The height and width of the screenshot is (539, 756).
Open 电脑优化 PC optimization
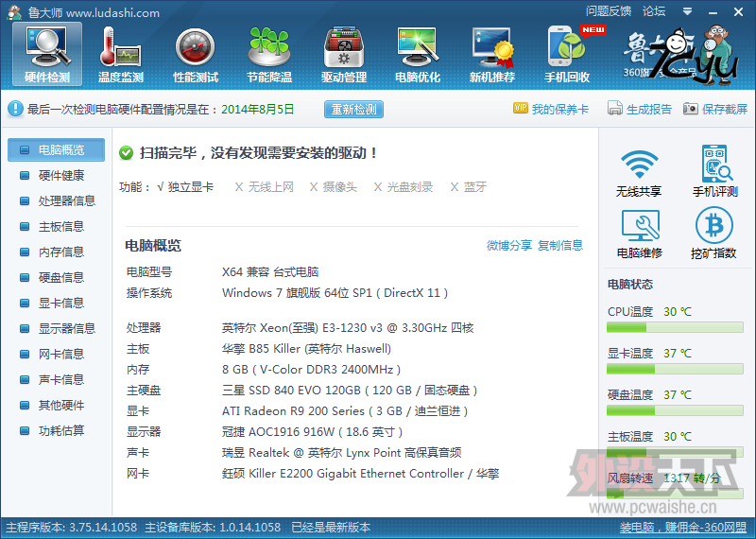tap(418, 55)
